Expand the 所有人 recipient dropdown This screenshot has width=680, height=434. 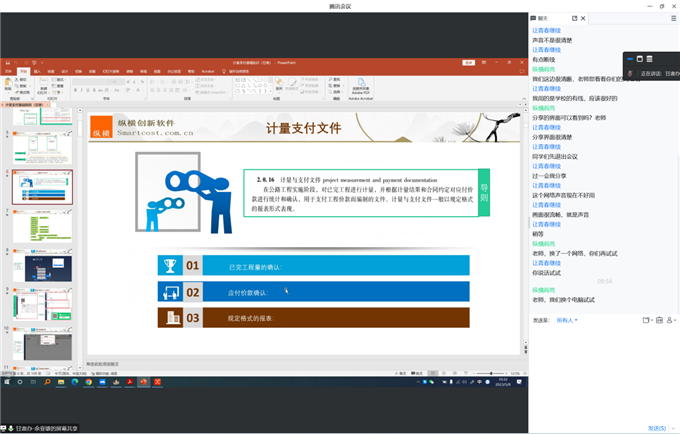567,320
